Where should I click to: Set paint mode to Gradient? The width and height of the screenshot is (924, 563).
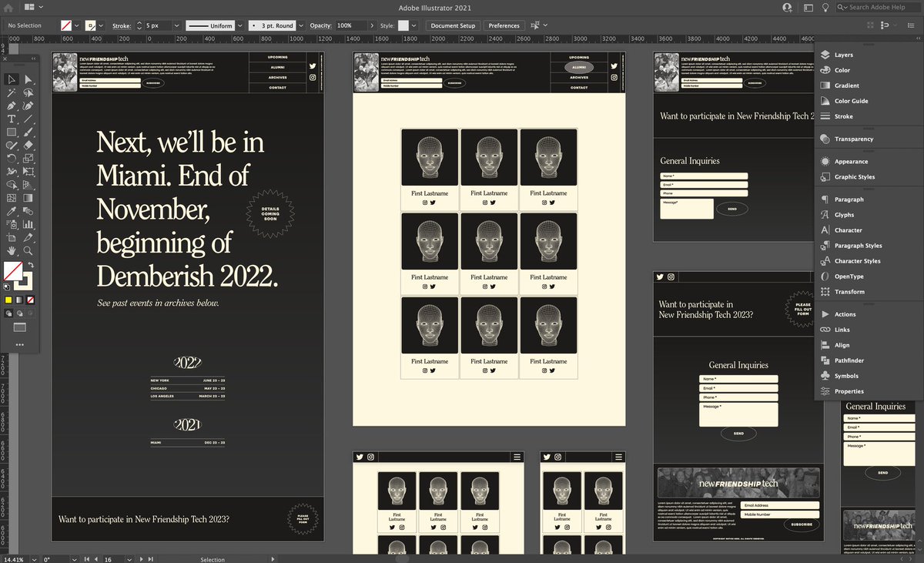pos(19,299)
